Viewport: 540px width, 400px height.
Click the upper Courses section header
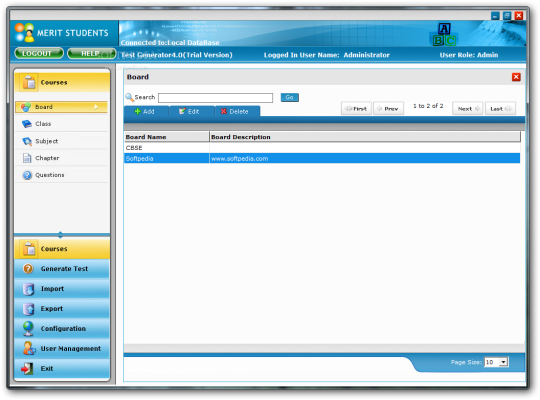pyautogui.click(x=62, y=83)
